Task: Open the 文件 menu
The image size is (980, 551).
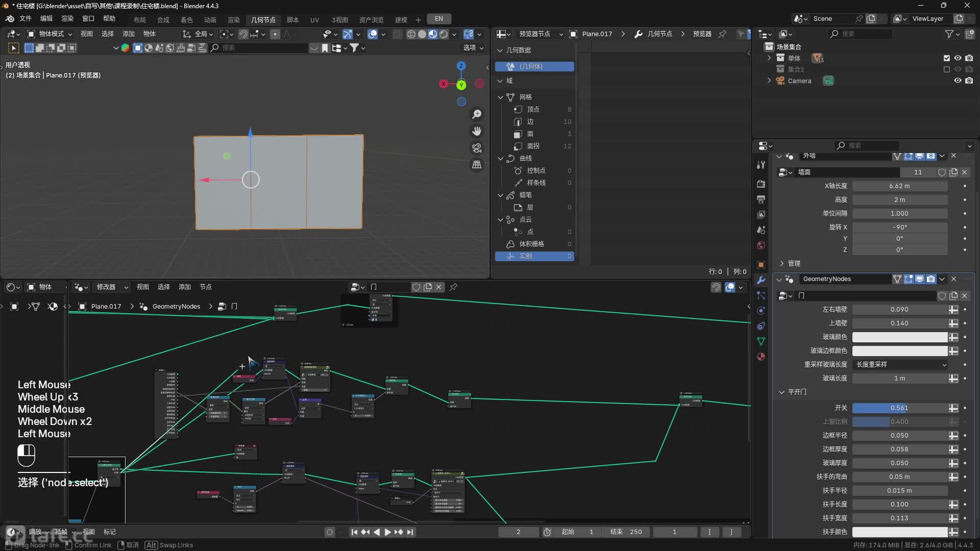Action: coord(26,19)
